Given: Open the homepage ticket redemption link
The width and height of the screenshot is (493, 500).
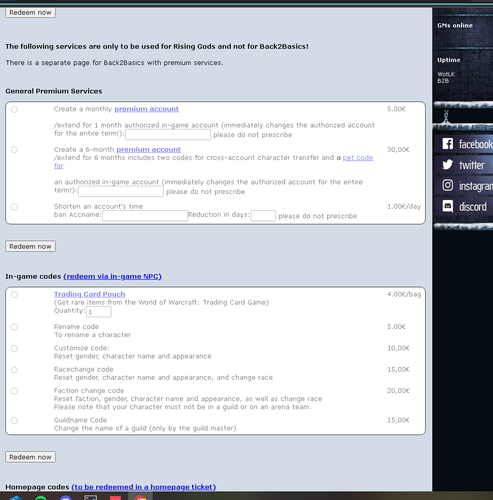Looking at the screenshot, I should (x=144, y=487).
